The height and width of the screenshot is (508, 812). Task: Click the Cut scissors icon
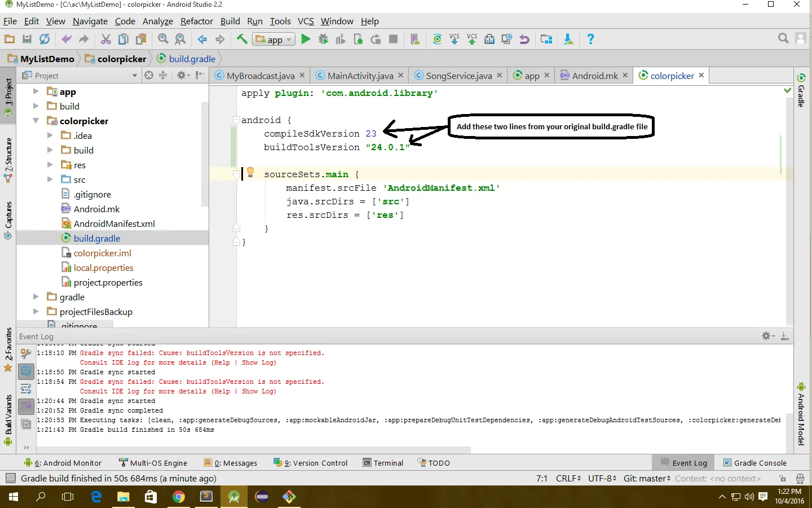click(105, 39)
